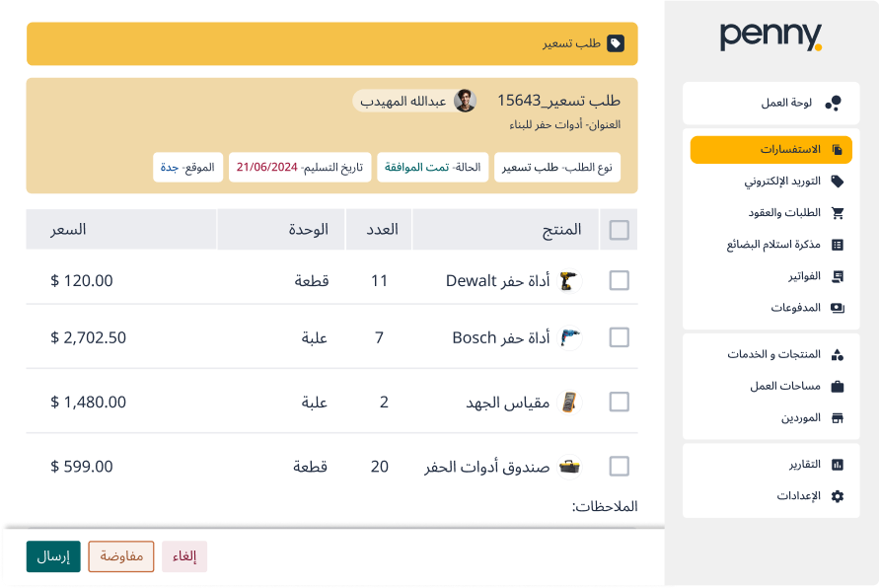This screenshot has height=588, width=879.
Task: Click the tag icon for التوريد الإلكتروني
Action: coord(838,182)
